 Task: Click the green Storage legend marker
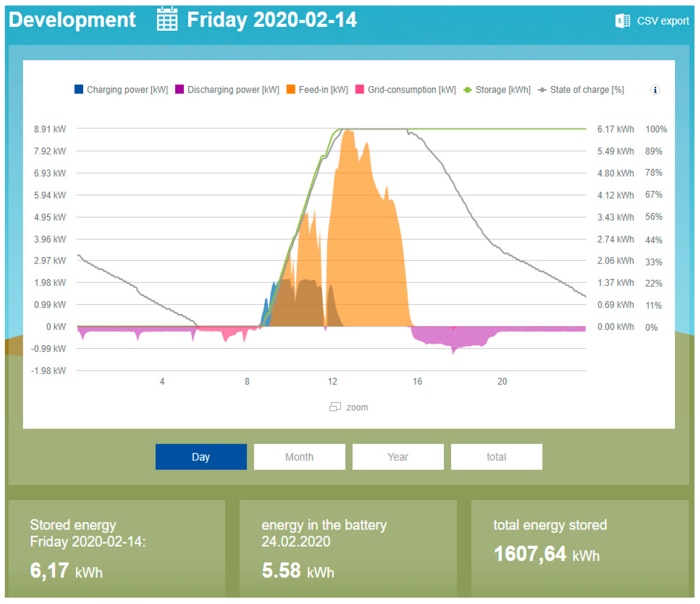[x=468, y=90]
